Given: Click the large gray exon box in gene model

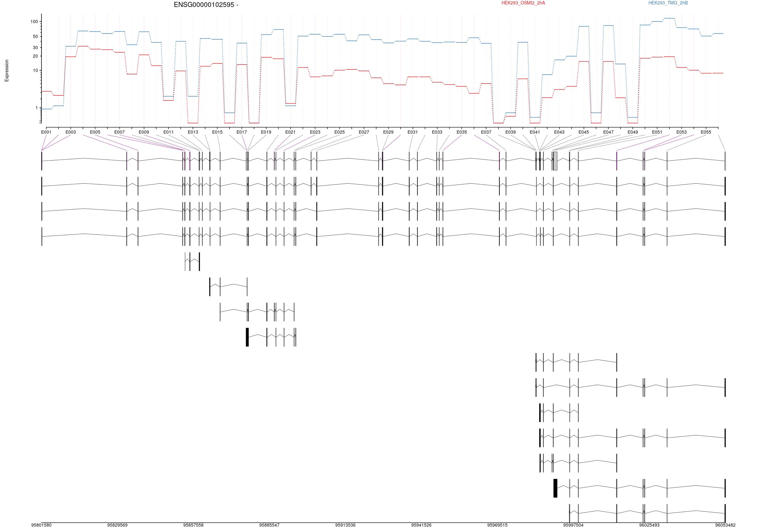Looking at the screenshot, I should click(555, 161).
